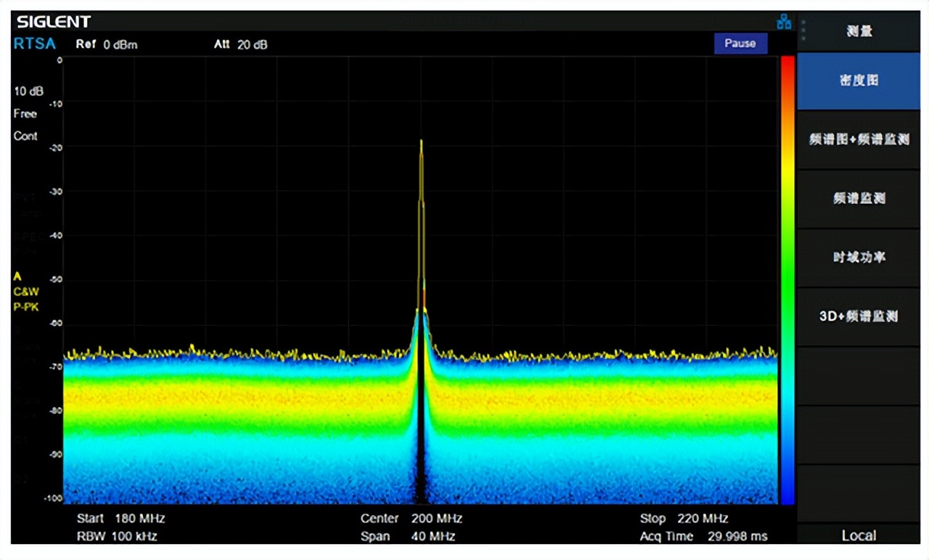Choose the 时域功率 measurement option

(859, 258)
